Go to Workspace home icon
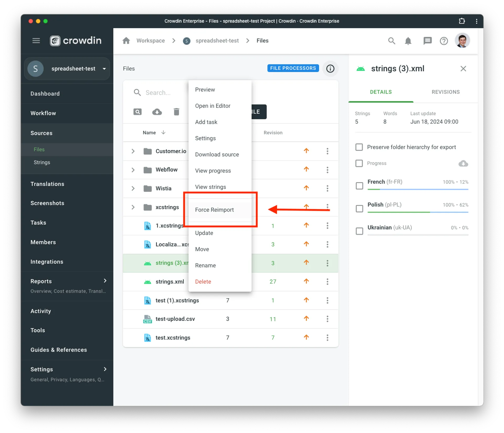The height and width of the screenshot is (433, 504). pos(126,41)
